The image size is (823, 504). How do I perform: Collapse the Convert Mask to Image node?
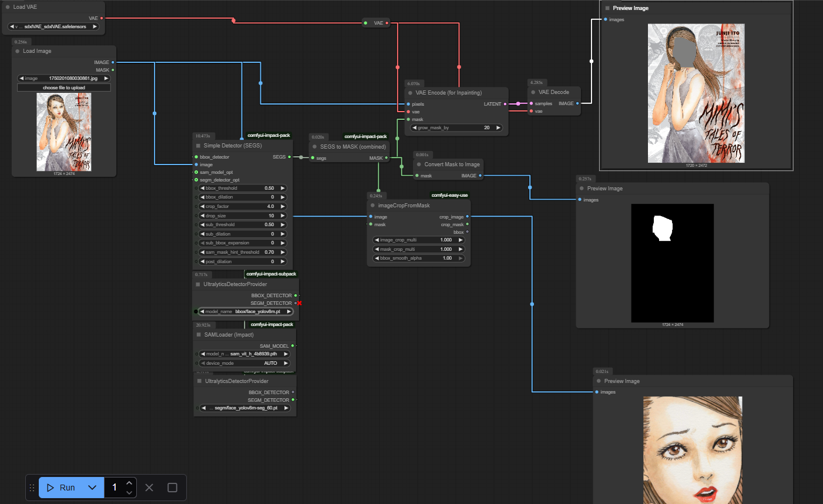pyautogui.click(x=419, y=164)
